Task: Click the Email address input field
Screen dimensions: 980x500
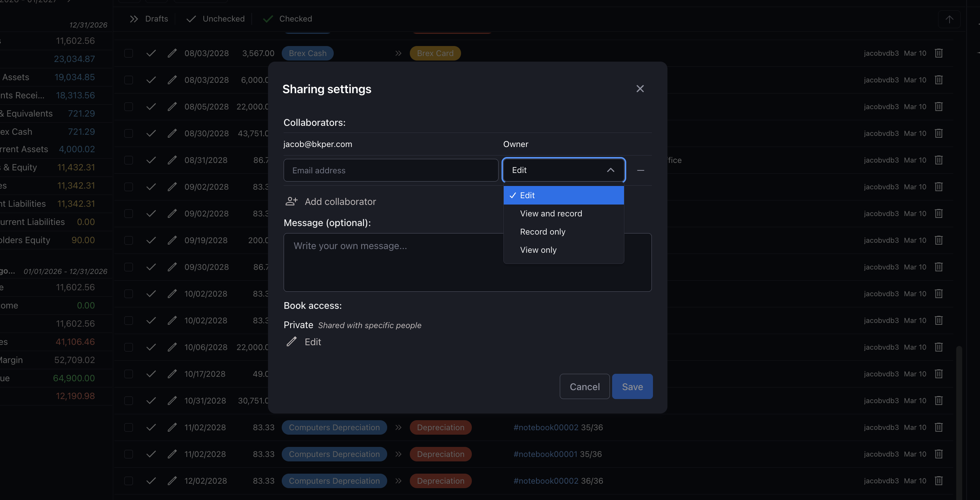Action: tap(391, 170)
